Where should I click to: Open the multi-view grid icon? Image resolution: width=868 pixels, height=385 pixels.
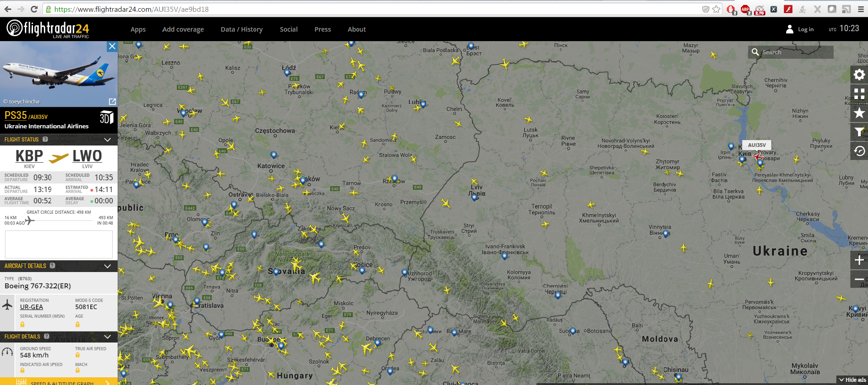point(859,94)
